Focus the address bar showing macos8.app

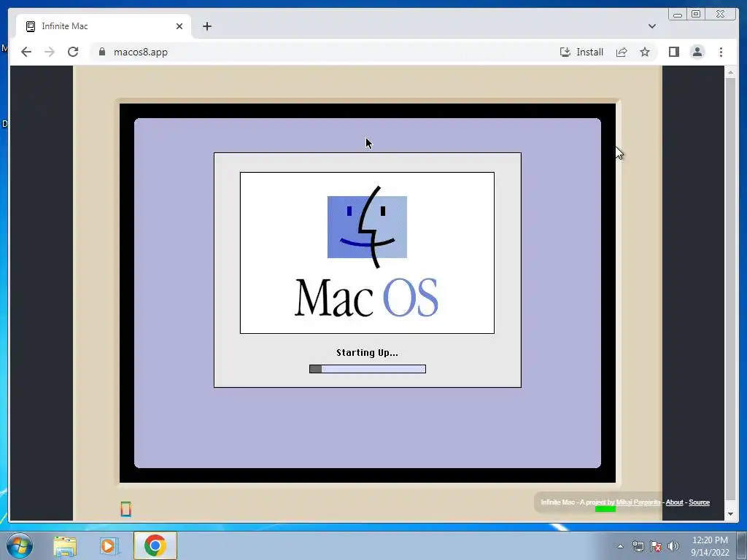324,52
